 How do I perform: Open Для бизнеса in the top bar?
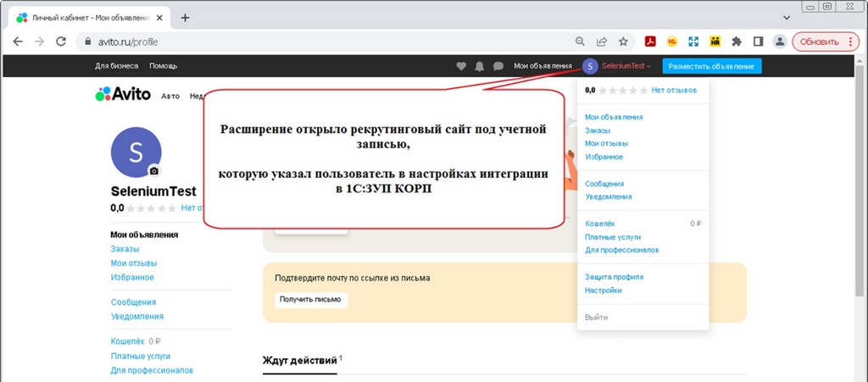pyautogui.click(x=117, y=66)
